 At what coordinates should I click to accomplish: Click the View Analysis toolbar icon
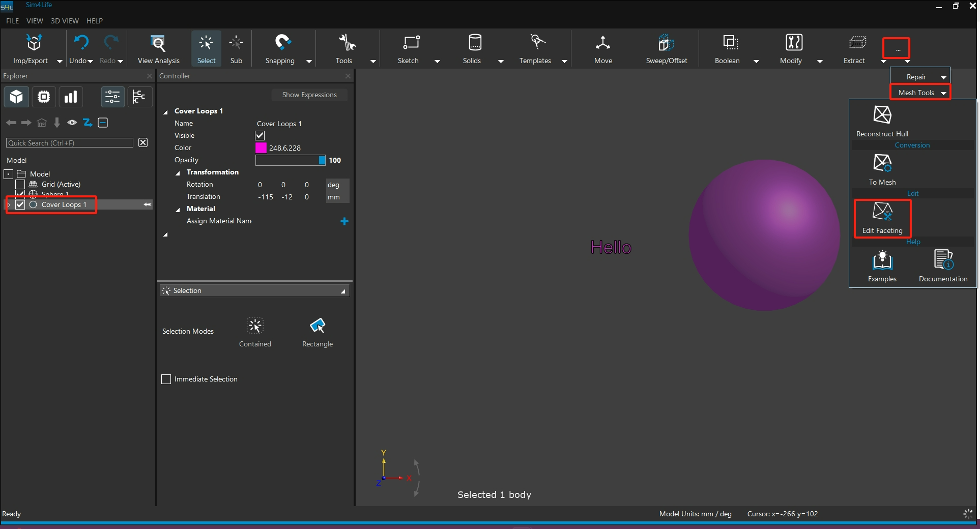click(158, 43)
